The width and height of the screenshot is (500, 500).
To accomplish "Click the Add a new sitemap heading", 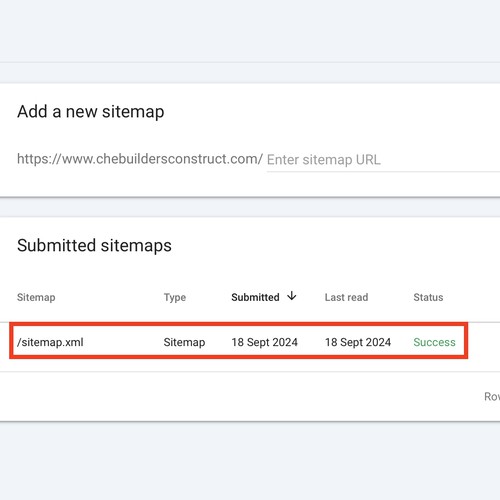I will [91, 111].
